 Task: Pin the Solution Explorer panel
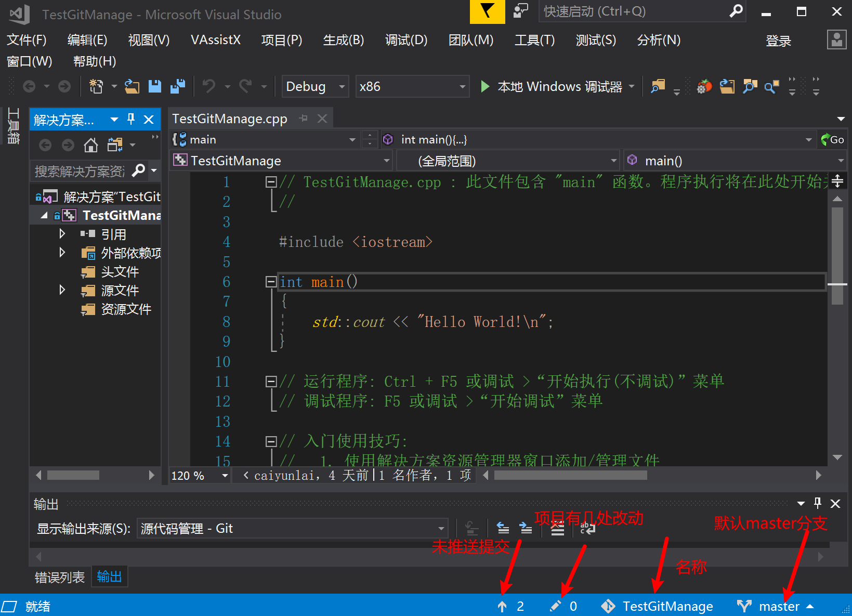[x=131, y=120]
